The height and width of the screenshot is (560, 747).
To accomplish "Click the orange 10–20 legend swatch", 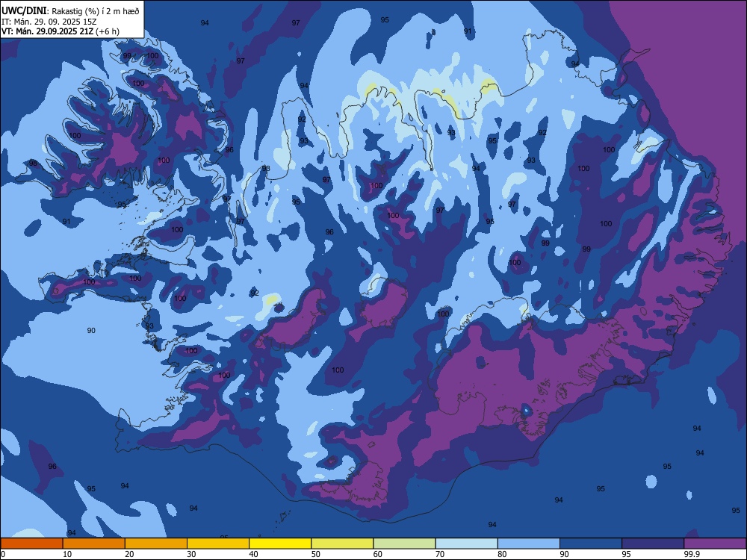I will pyautogui.click(x=94, y=544).
